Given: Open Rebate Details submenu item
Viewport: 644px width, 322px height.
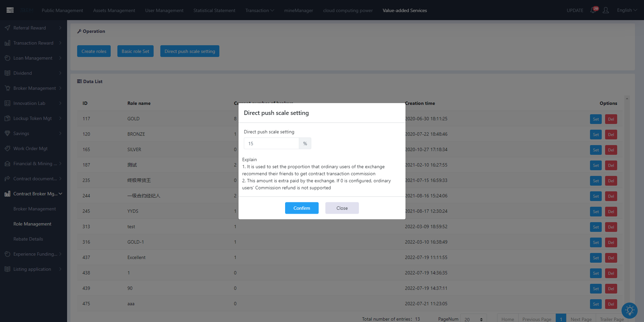Looking at the screenshot, I should tap(28, 239).
